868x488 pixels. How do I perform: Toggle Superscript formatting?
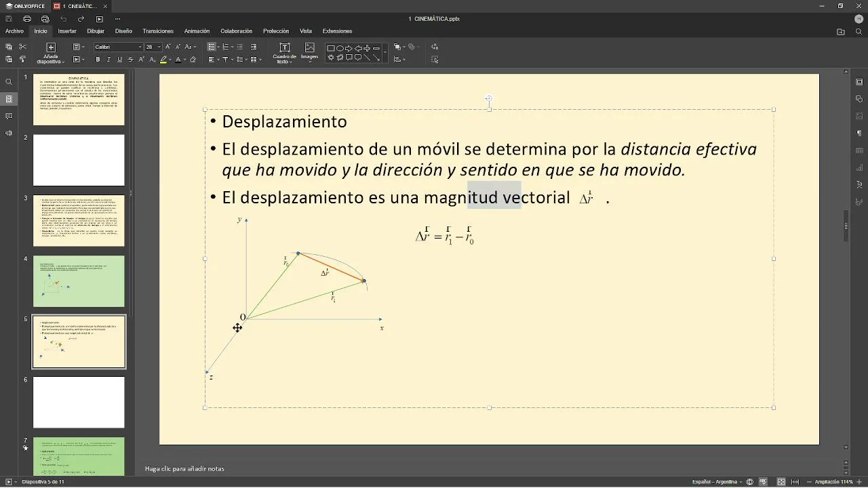click(141, 60)
